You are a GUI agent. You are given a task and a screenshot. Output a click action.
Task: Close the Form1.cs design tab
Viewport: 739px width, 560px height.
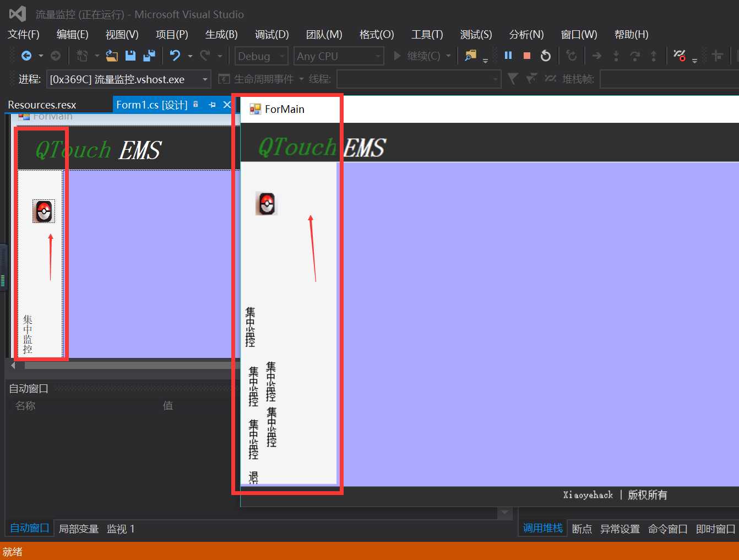click(227, 105)
